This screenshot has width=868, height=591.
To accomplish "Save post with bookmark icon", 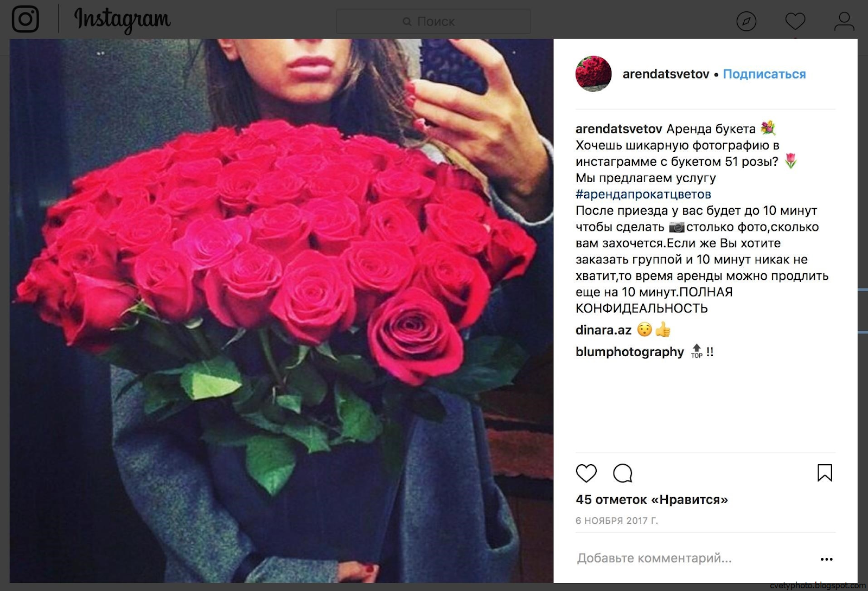I will (825, 473).
